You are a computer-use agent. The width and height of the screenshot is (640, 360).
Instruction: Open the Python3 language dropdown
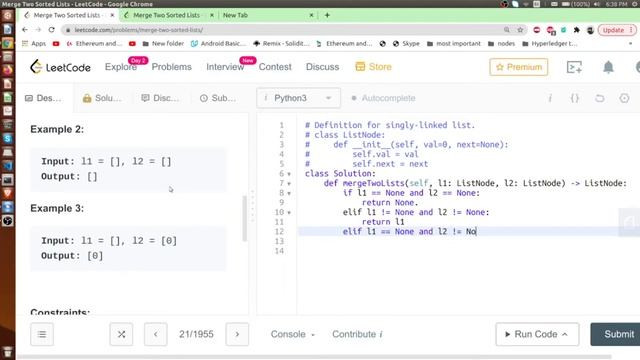point(298,98)
